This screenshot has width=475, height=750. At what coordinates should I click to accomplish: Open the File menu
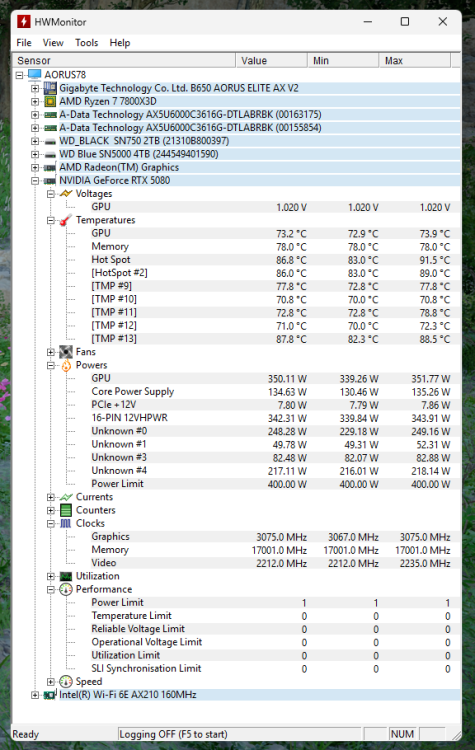coord(24,43)
